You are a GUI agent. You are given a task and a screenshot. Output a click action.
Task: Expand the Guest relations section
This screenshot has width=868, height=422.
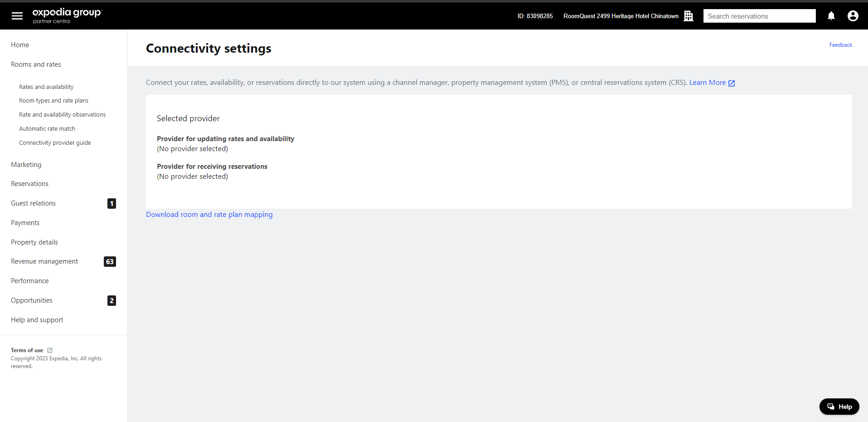pyautogui.click(x=33, y=203)
